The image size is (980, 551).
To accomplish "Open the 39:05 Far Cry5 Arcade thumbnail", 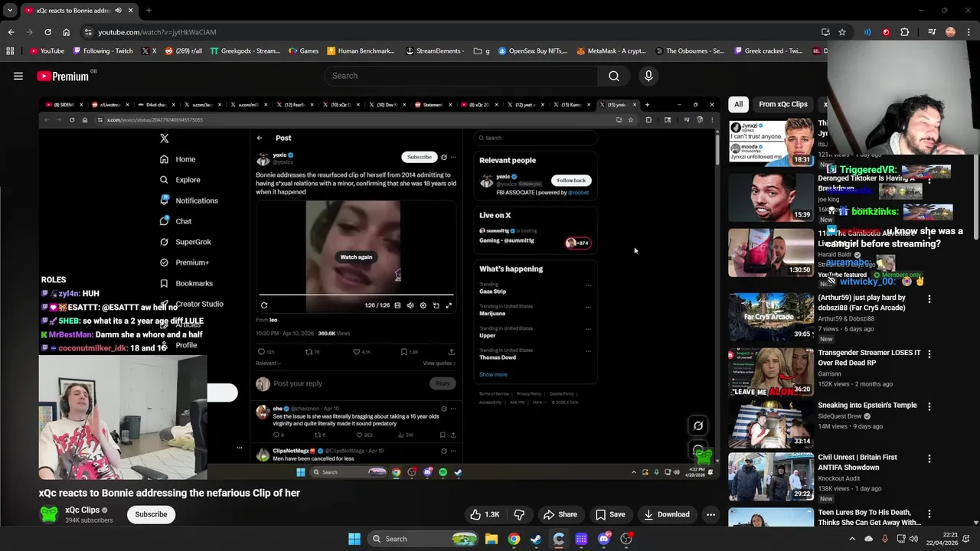I will pyautogui.click(x=771, y=317).
